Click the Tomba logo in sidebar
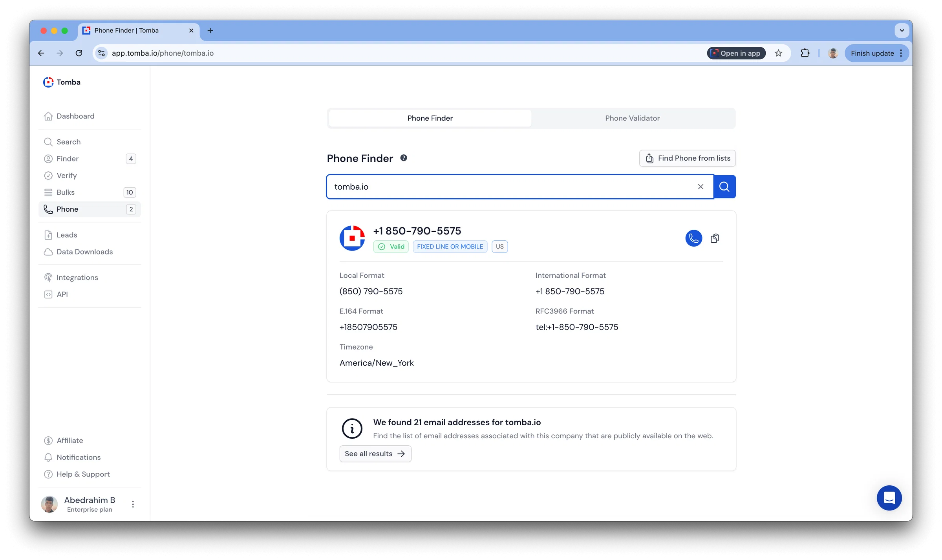942x560 pixels. pos(62,82)
